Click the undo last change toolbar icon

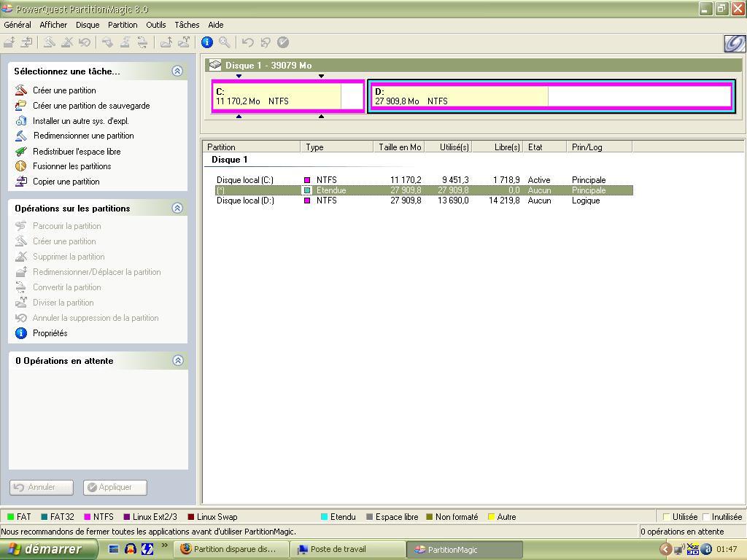tap(247, 42)
